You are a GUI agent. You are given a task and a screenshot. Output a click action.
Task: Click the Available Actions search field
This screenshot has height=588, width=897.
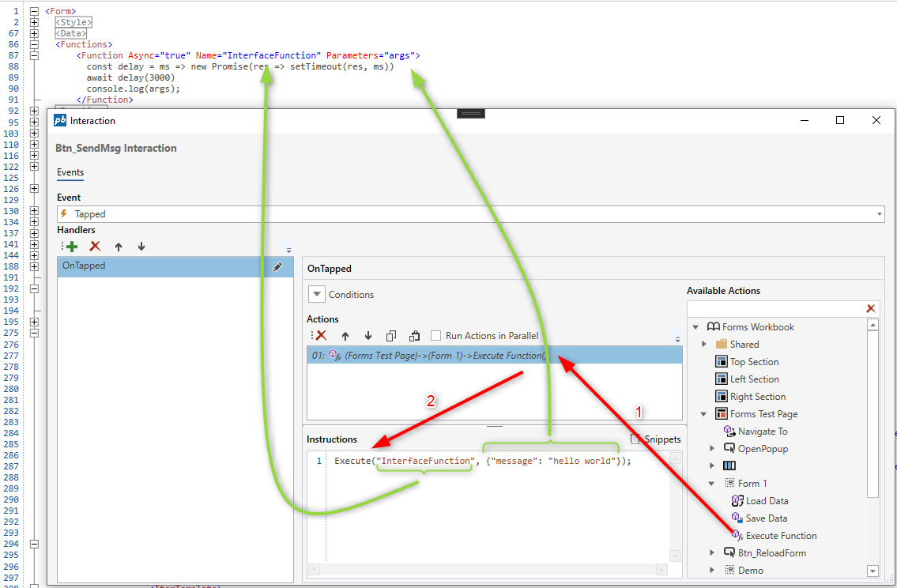point(775,309)
